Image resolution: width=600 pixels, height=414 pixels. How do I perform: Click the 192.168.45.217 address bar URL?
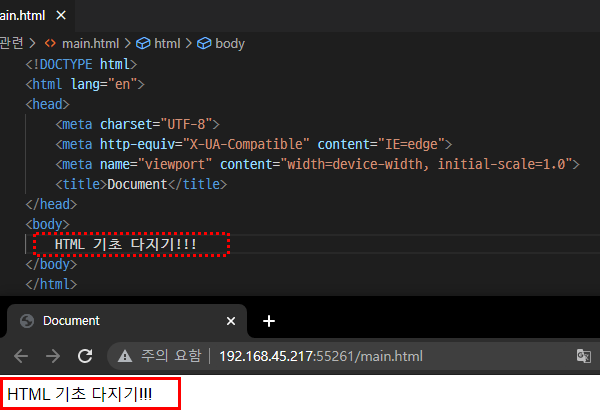(321, 356)
